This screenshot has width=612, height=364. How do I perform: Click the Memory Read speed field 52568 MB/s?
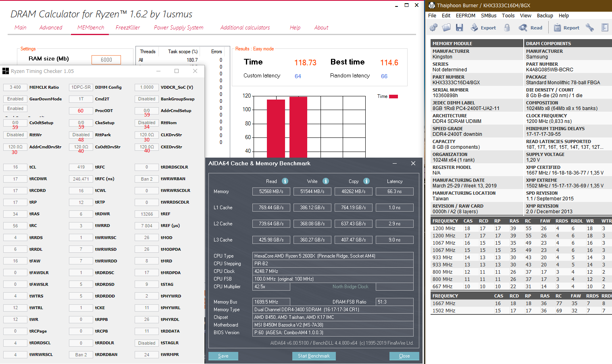click(x=271, y=191)
